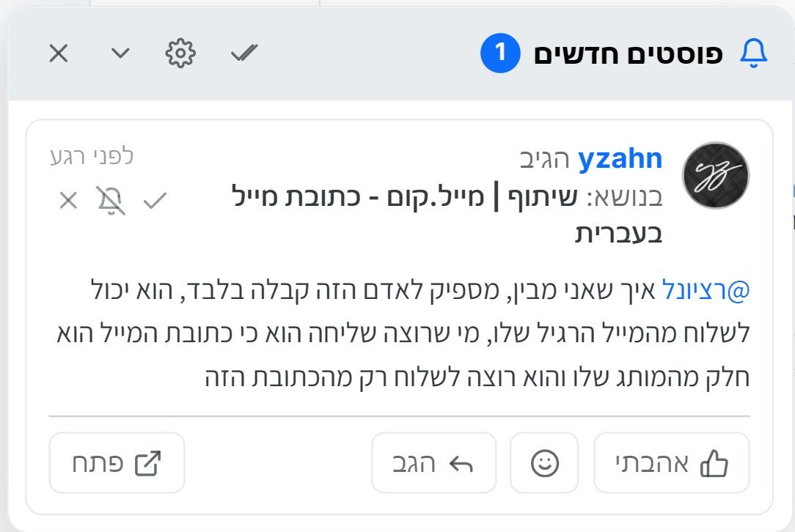Open the emoji reaction smiley picker
The width and height of the screenshot is (795, 532).
point(544,462)
